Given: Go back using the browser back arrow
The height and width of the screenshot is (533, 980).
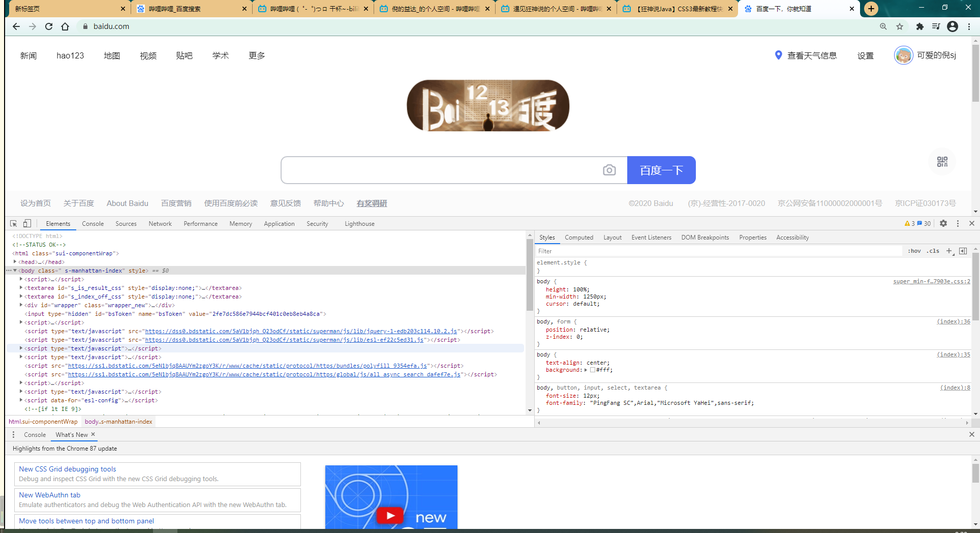Looking at the screenshot, I should (x=16, y=26).
